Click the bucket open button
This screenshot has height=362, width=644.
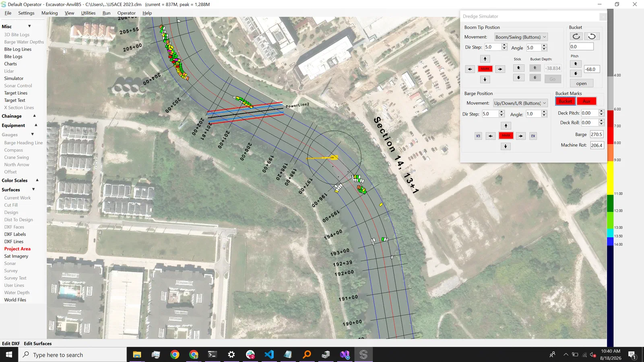click(581, 83)
